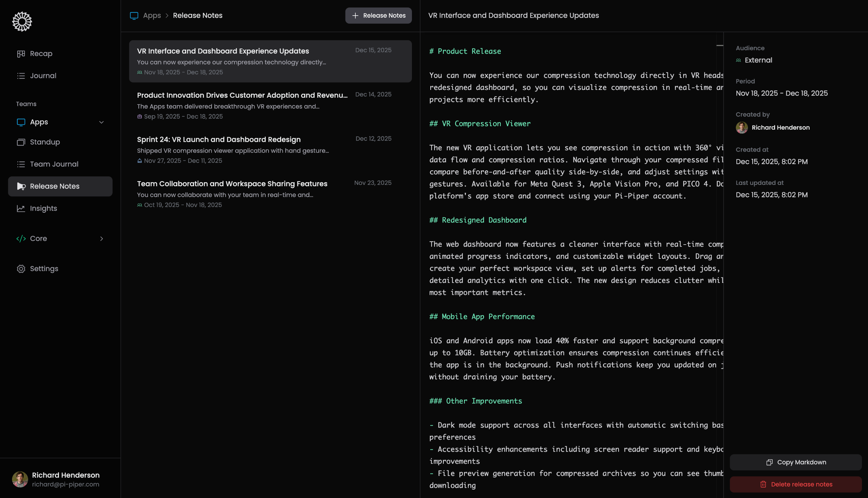Click the Apps monitor icon in the breadcrumb

click(x=134, y=16)
